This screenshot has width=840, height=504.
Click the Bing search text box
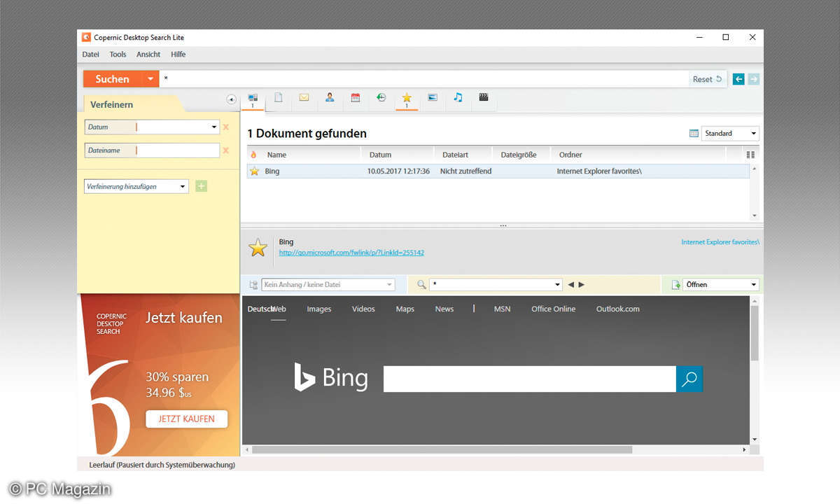pos(530,379)
